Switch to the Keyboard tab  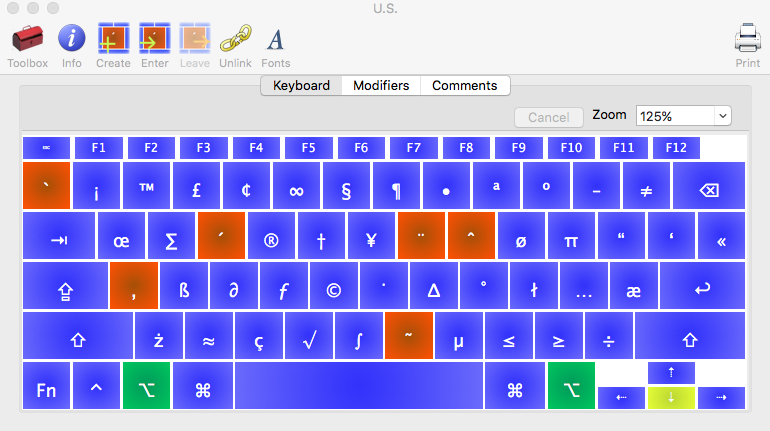[302, 85]
